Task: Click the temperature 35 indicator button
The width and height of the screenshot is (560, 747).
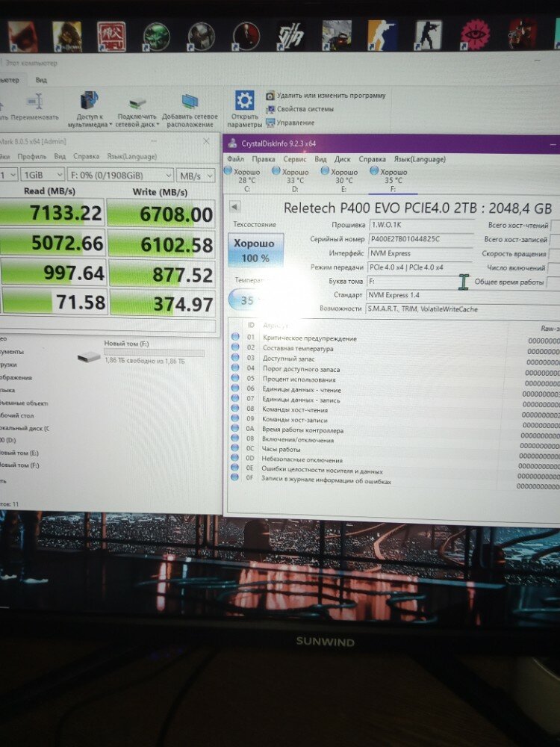Action: pos(248,300)
